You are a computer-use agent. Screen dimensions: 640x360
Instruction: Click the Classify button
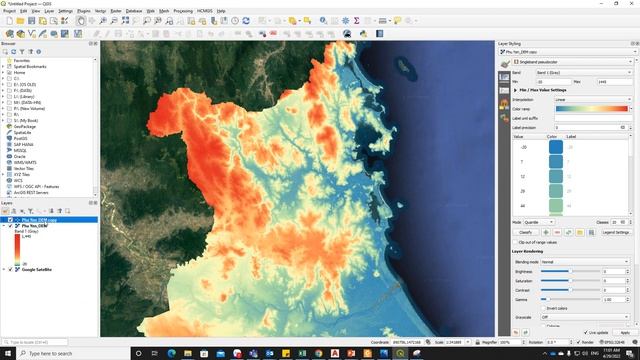click(x=526, y=232)
